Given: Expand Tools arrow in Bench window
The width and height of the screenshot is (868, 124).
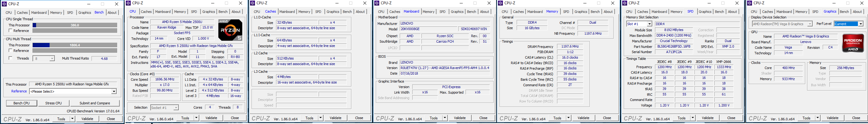Looking at the screenshot, I should point(72,118).
